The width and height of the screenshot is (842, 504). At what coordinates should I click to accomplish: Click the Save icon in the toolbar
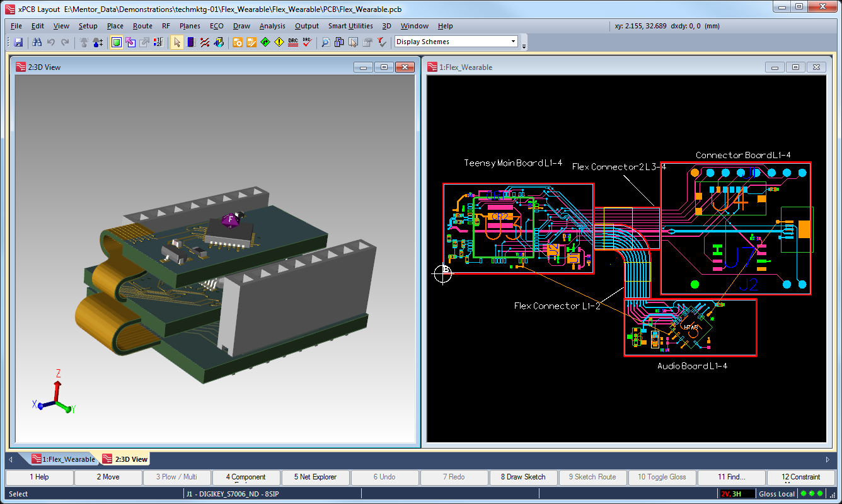click(18, 42)
